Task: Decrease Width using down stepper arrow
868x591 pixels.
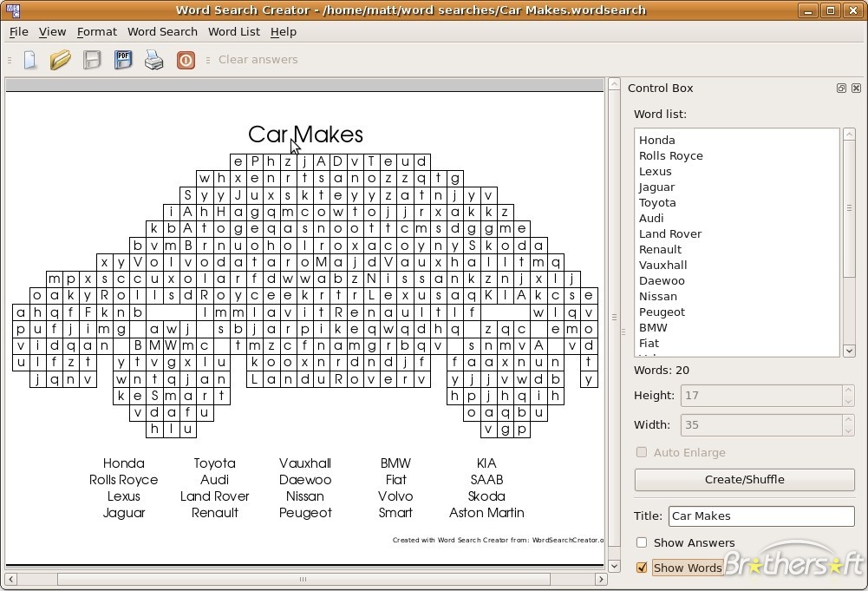Action: (x=848, y=430)
